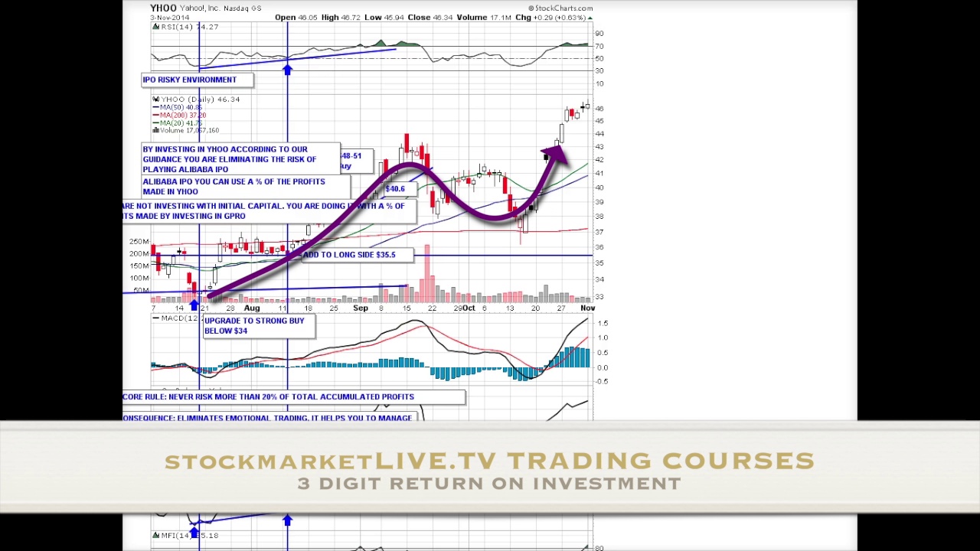This screenshot has height=551, width=980.
Task: Click the 'Volume 17.1M' header value
Action: coord(484,18)
